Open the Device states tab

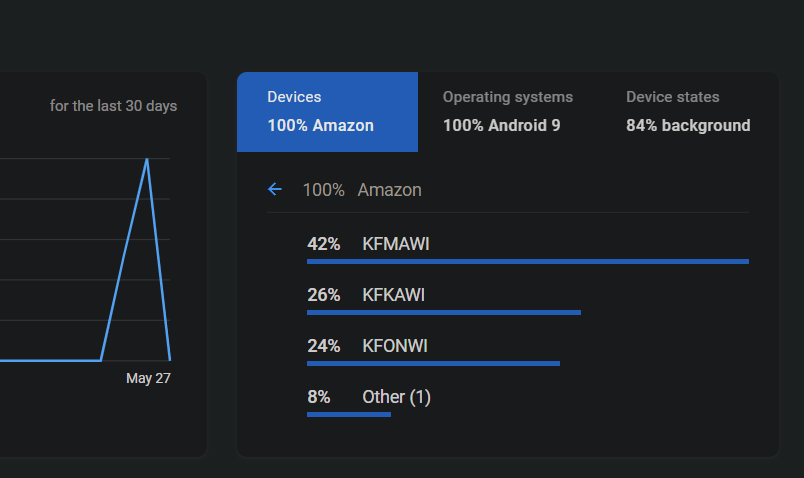688,111
